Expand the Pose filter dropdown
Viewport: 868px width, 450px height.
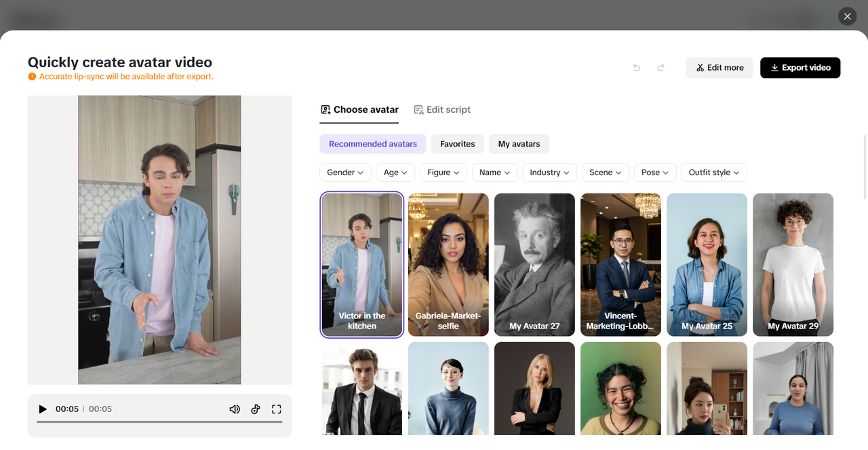click(x=655, y=172)
